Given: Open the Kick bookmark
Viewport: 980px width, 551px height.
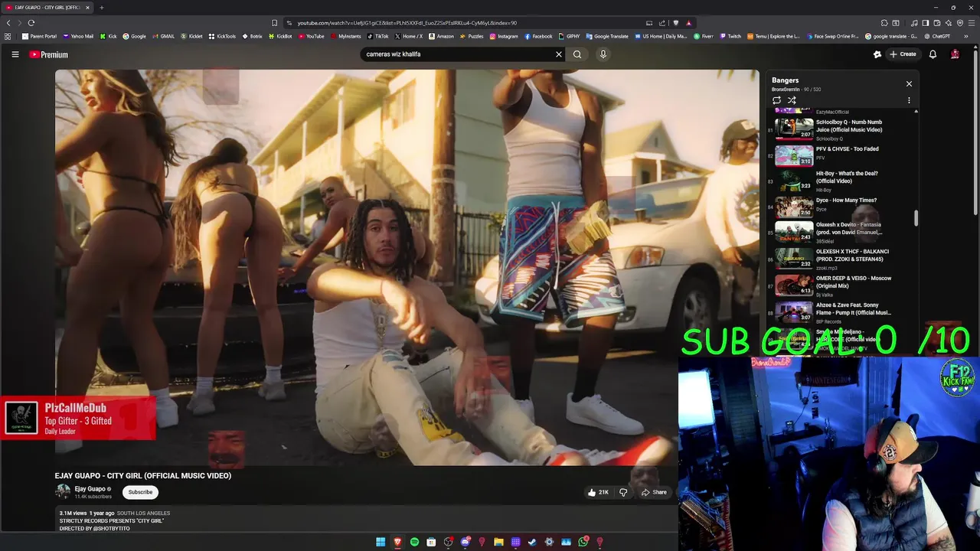Looking at the screenshot, I should pyautogui.click(x=108, y=36).
